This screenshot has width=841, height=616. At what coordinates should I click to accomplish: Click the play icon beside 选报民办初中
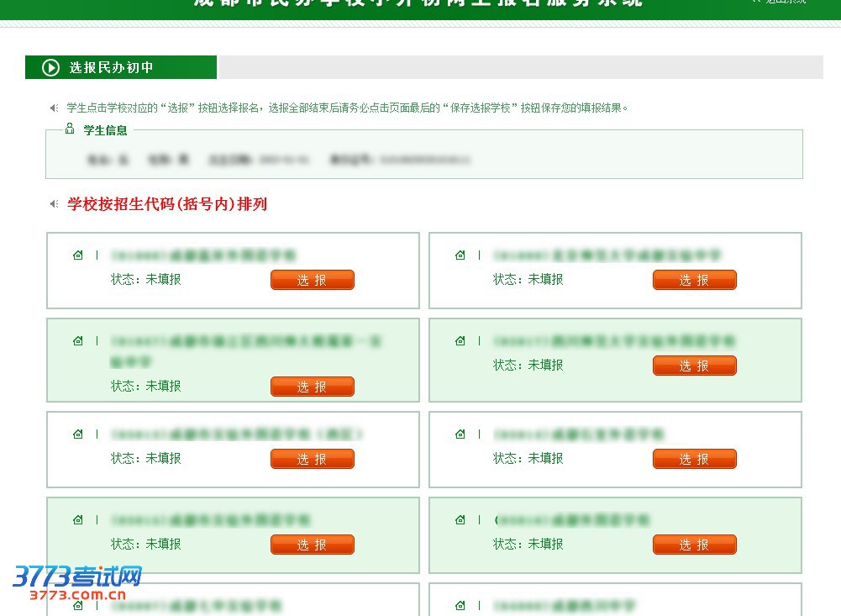pyautogui.click(x=51, y=67)
